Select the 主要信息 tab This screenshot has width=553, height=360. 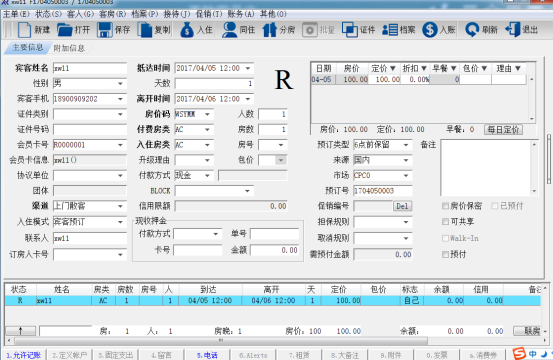(x=28, y=48)
